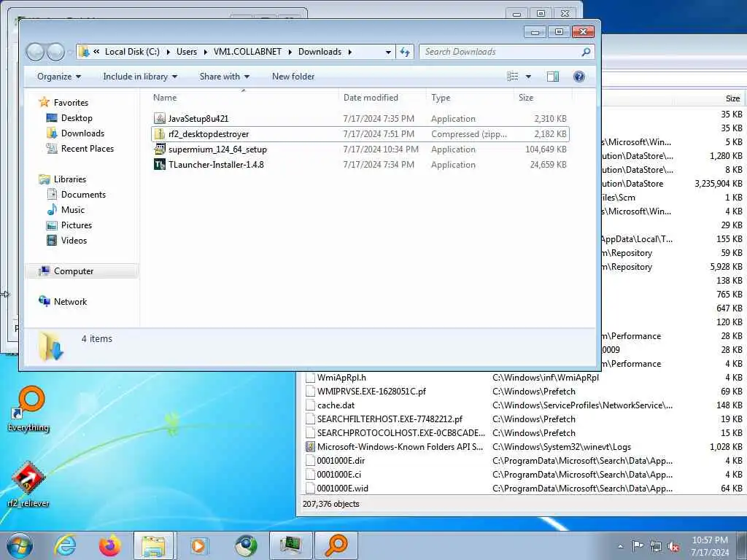Open the Everything desktop shortcut

pos(28,408)
